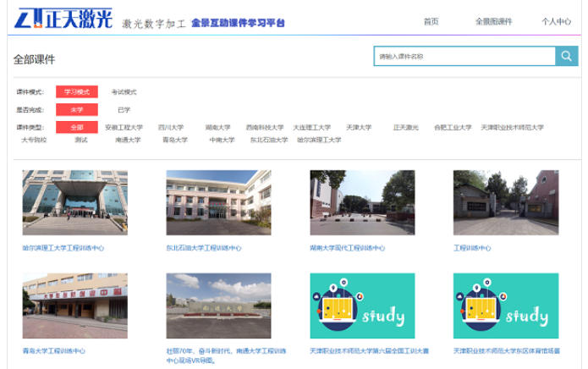The image size is (588, 369).
Task: Switch course mode to 考试模式
Action: pyautogui.click(x=124, y=92)
